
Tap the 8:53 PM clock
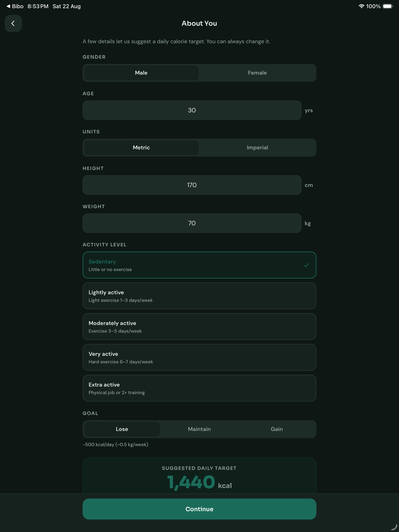point(38,6)
